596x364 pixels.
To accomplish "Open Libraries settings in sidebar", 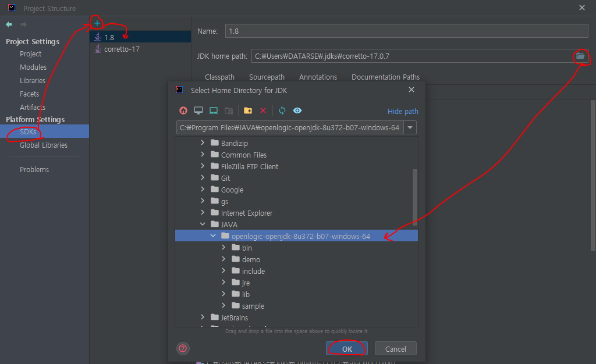I will [x=33, y=80].
